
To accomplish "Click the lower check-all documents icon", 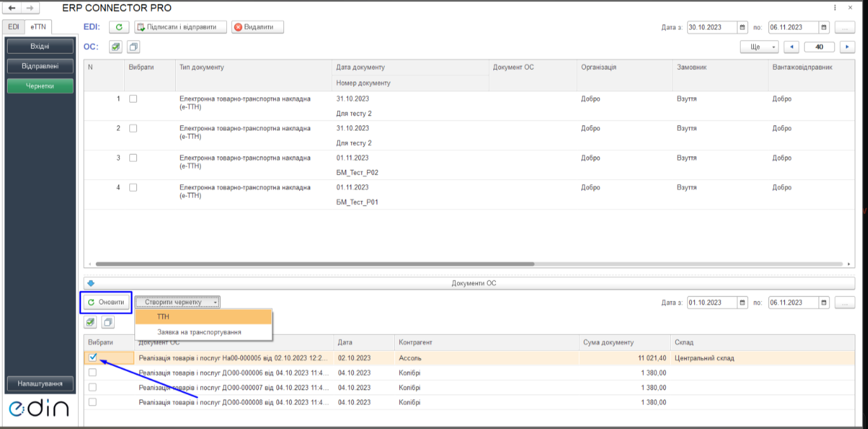I will (x=90, y=322).
